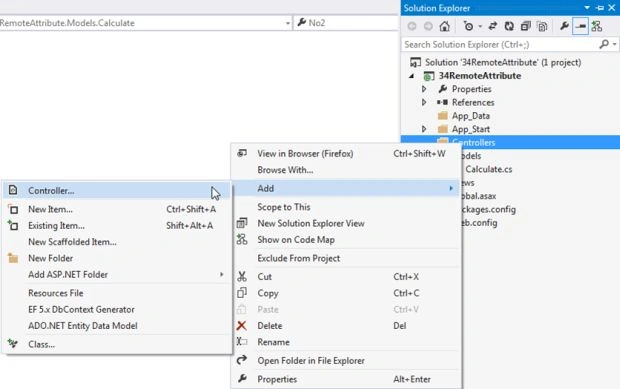The height and width of the screenshot is (389, 620).
Task: Select the App_Start folder label
Action: 471,129
